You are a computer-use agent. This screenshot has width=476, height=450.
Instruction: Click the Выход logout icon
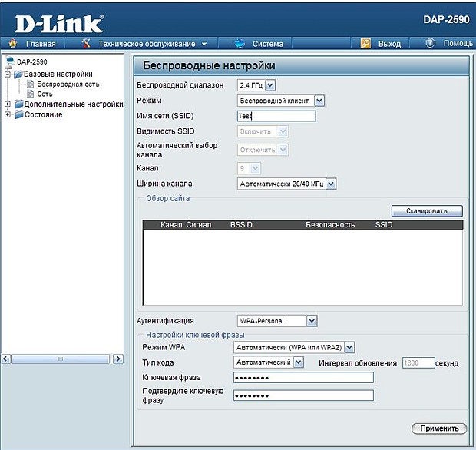coord(366,44)
